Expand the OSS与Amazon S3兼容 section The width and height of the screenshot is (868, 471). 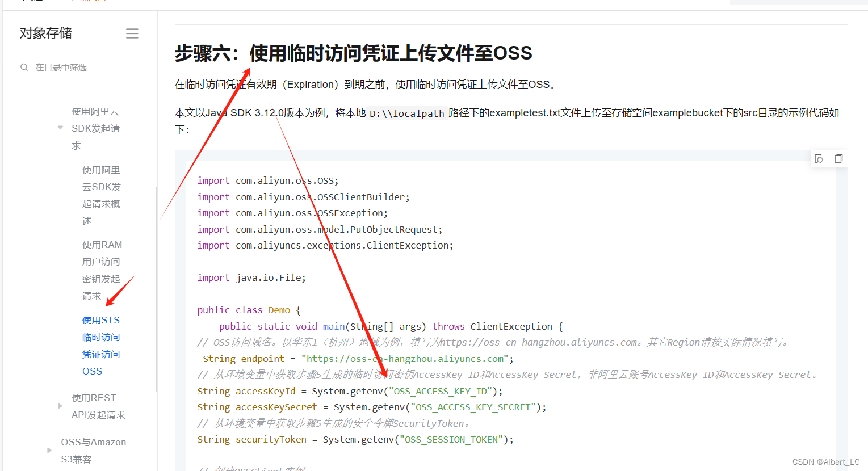(50, 450)
